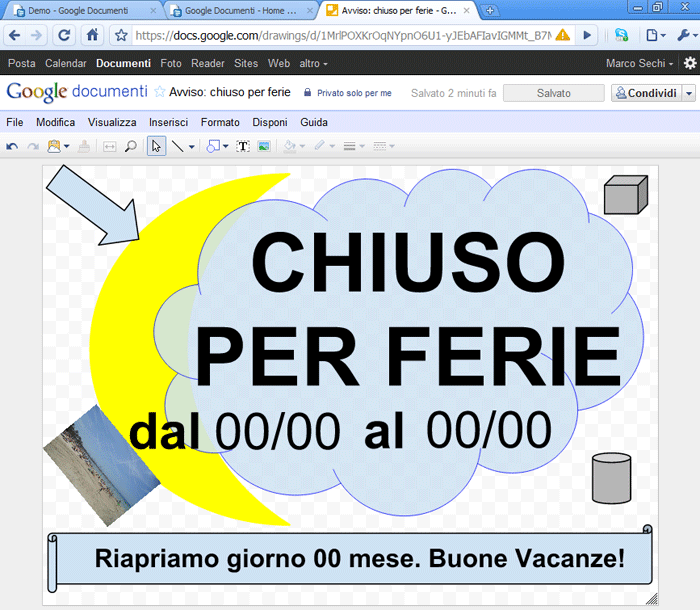
Task: Click the document title 'Avviso: chiuso per ferie'
Action: 229,92
